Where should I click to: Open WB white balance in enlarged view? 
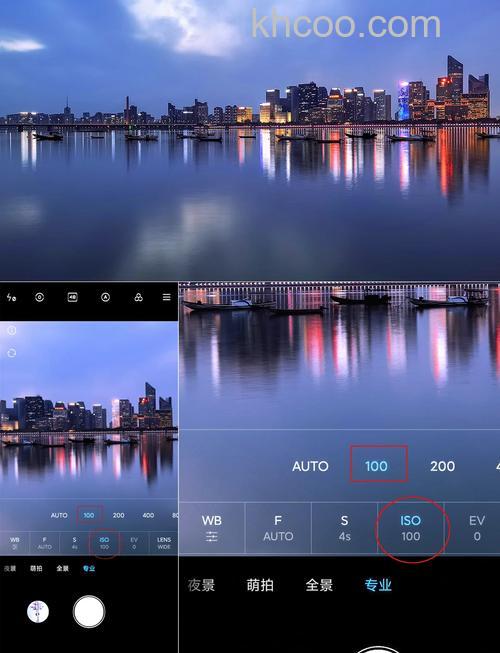point(211,528)
